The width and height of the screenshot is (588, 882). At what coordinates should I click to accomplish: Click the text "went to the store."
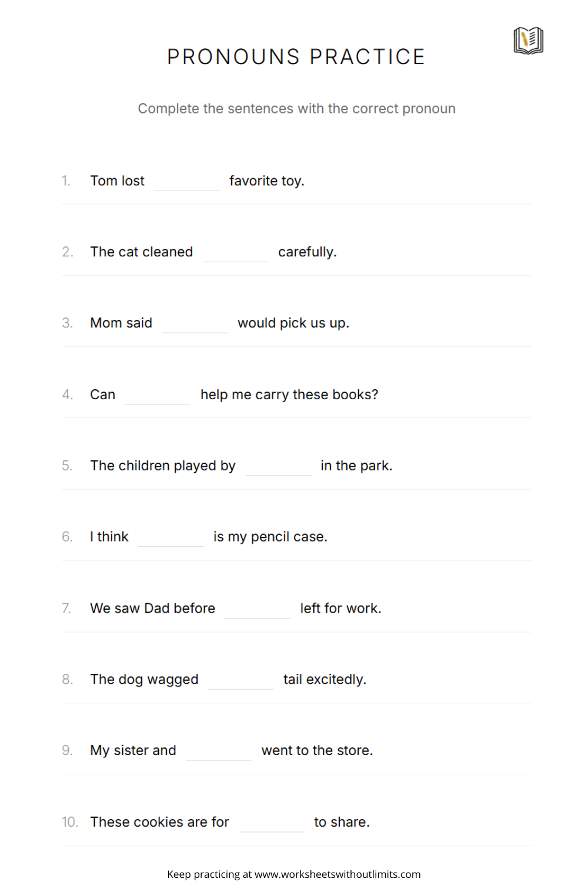point(317,751)
